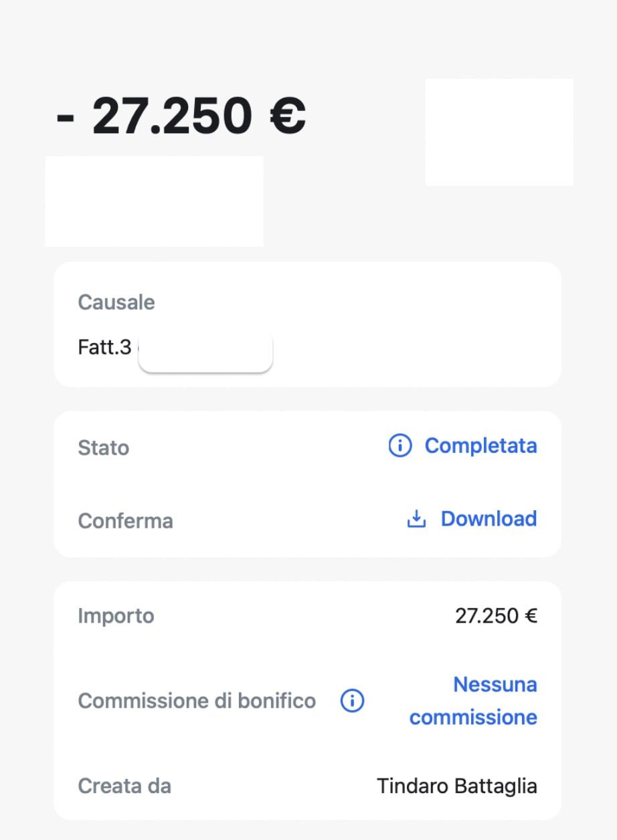Download the transfer confirmation
Screen dimensions: 617x840
click(x=489, y=519)
